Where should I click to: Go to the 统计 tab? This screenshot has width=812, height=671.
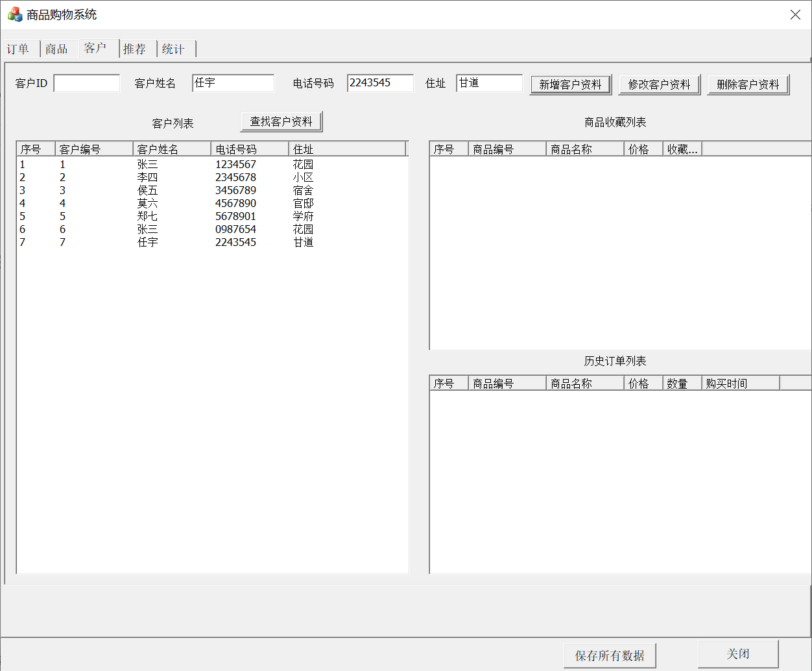click(x=173, y=49)
